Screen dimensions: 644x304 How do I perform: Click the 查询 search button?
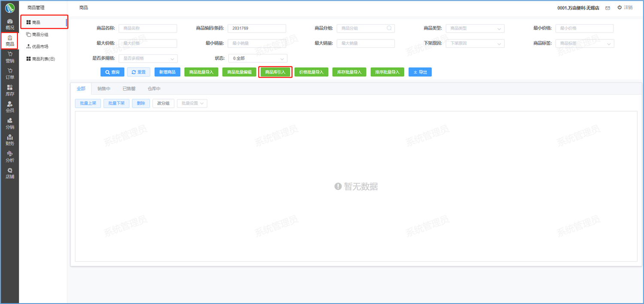point(112,72)
